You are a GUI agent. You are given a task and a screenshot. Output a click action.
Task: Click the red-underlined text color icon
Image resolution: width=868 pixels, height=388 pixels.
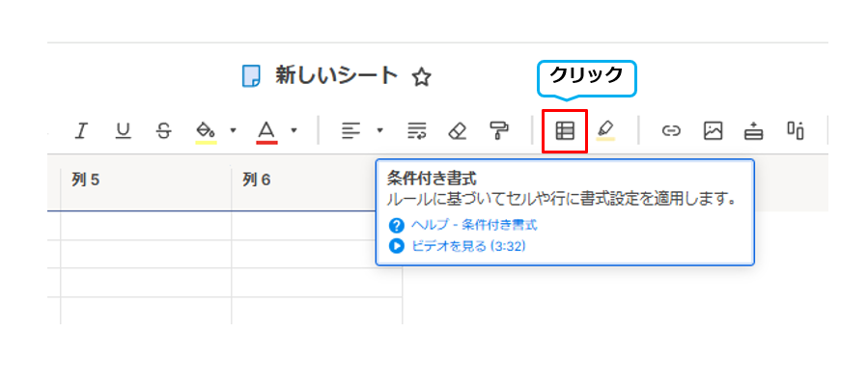(266, 131)
